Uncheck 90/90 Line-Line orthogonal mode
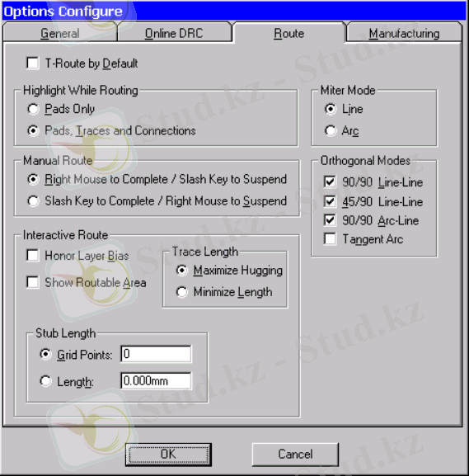The width and height of the screenshot is (469, 476). click(x=330, y=181)
